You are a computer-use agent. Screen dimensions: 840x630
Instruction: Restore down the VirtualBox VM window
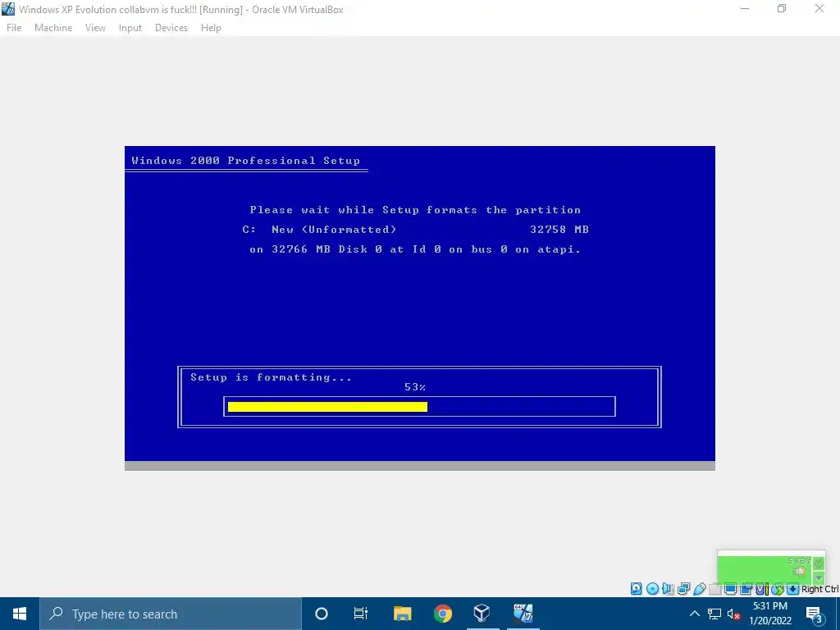[782, 9]
